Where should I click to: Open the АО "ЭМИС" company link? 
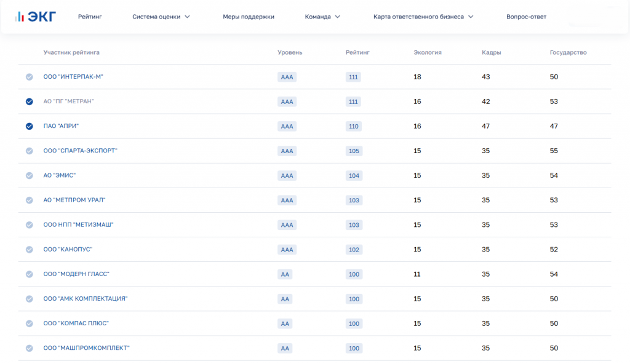pos(60,175)
